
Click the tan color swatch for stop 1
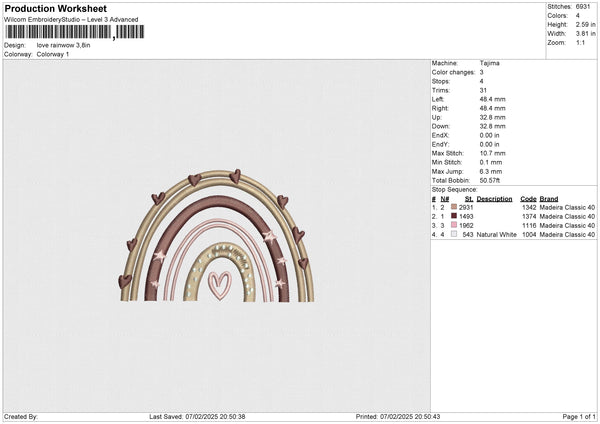[454, 206]
